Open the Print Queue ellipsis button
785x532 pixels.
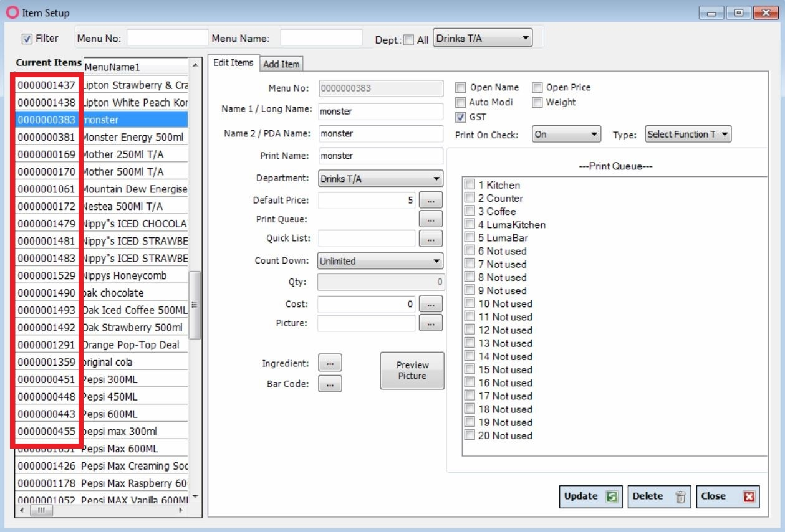click(431, 219)
